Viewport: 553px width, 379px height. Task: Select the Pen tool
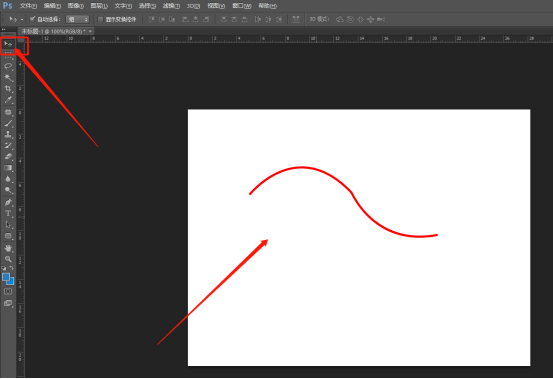tap(8, 202)
